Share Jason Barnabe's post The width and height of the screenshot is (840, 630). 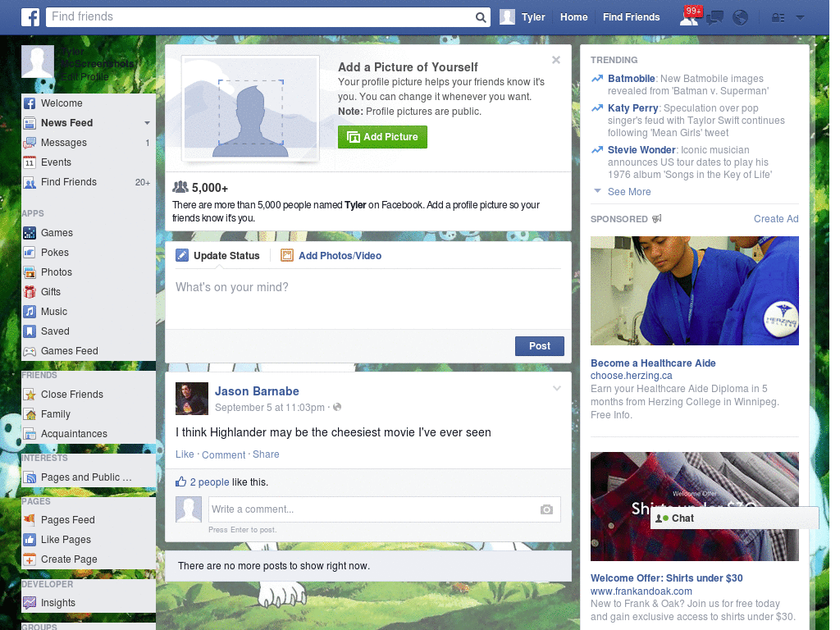tap(266, 454)
